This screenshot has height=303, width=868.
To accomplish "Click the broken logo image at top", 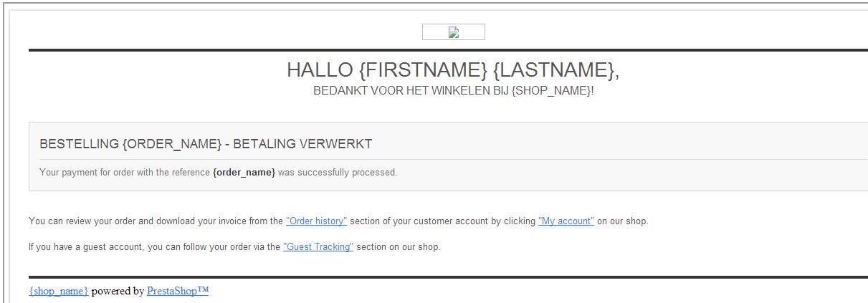I will tap(453, 32).
